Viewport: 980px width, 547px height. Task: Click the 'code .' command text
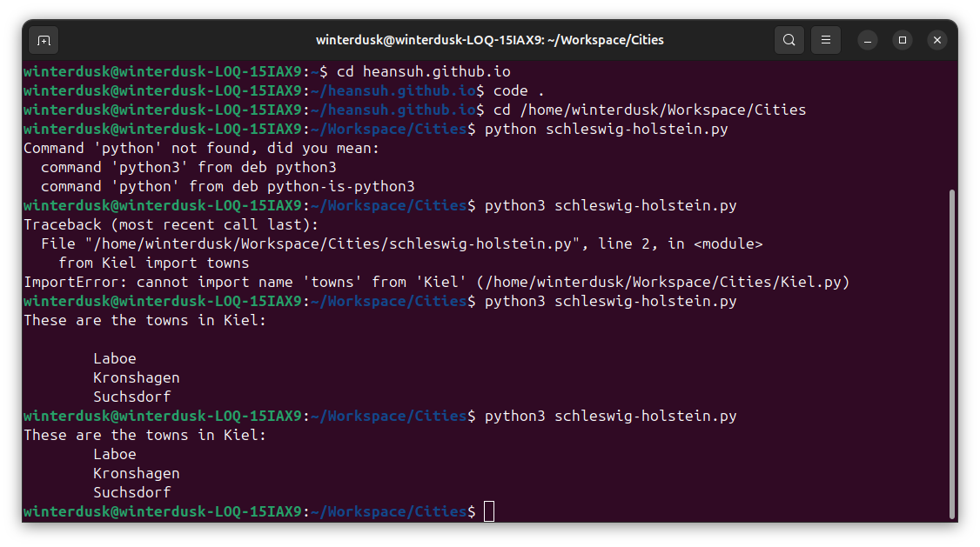click(x=519, y=91)
